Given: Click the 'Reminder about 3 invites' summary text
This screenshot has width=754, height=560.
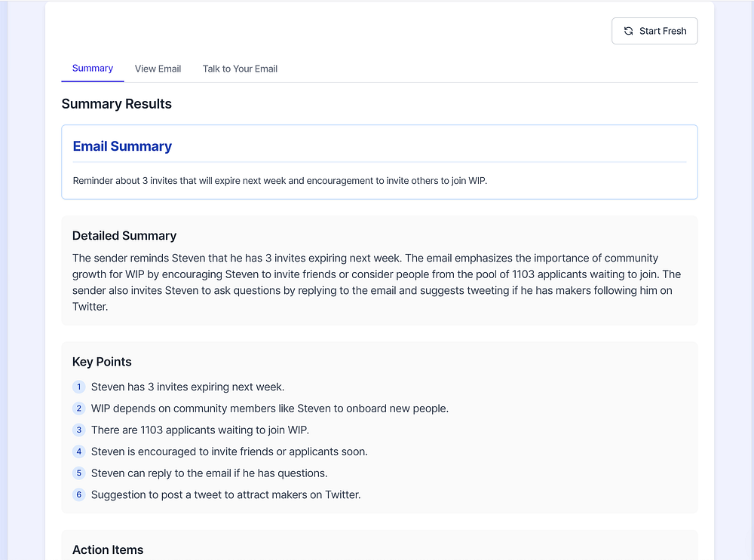Looking at the screenshot, I should click(x=285, y=181).
